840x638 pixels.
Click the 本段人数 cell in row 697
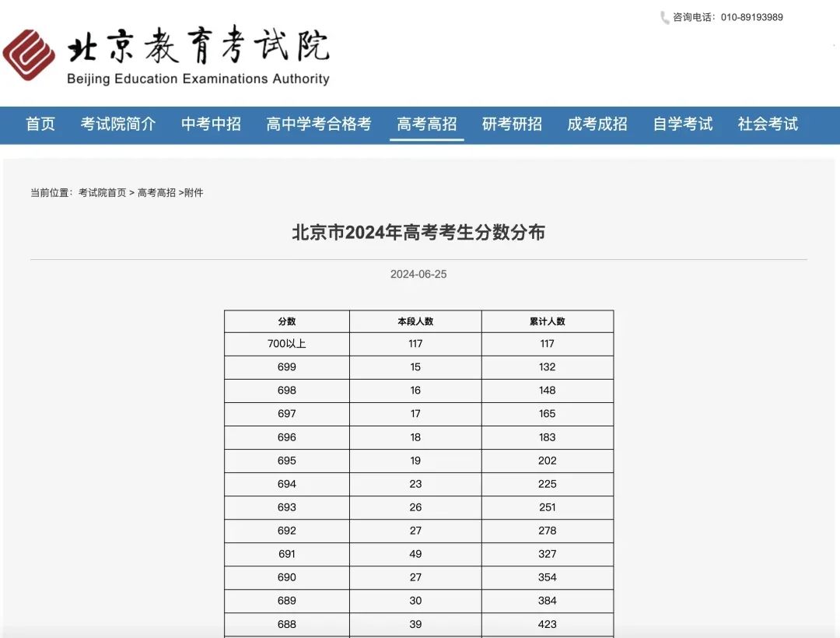(x=415, y=414)
